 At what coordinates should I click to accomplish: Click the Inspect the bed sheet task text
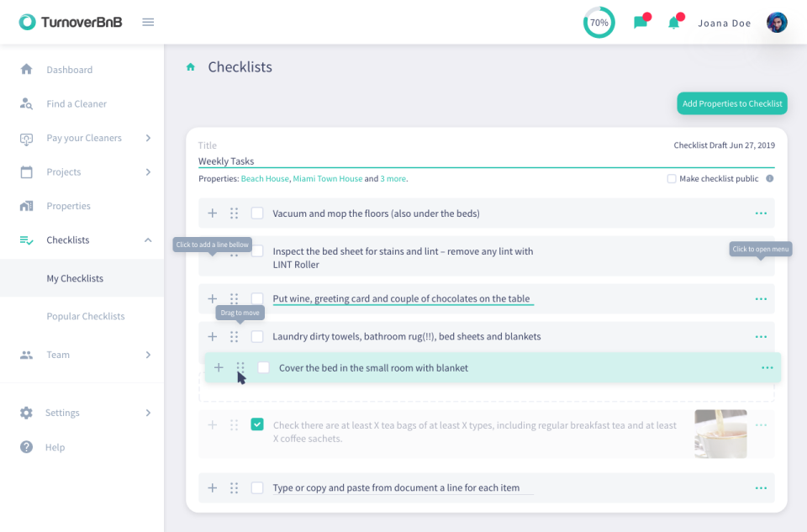[403, 258]
